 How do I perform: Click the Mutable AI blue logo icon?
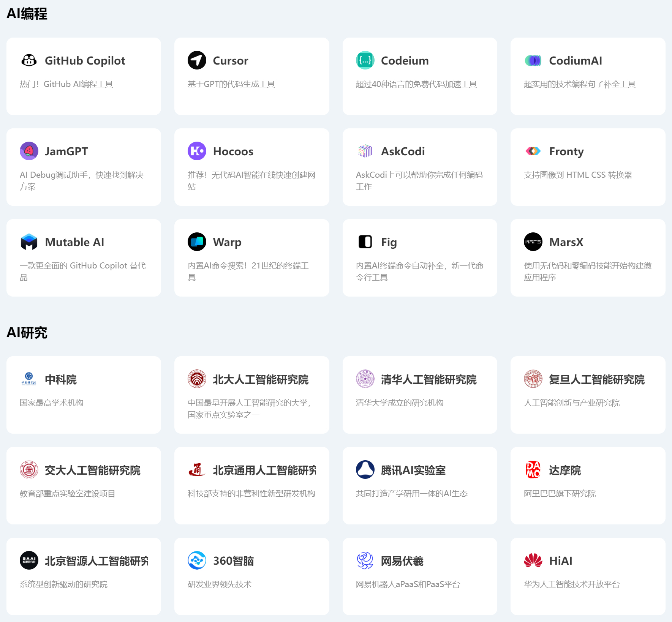pos(29,242)
